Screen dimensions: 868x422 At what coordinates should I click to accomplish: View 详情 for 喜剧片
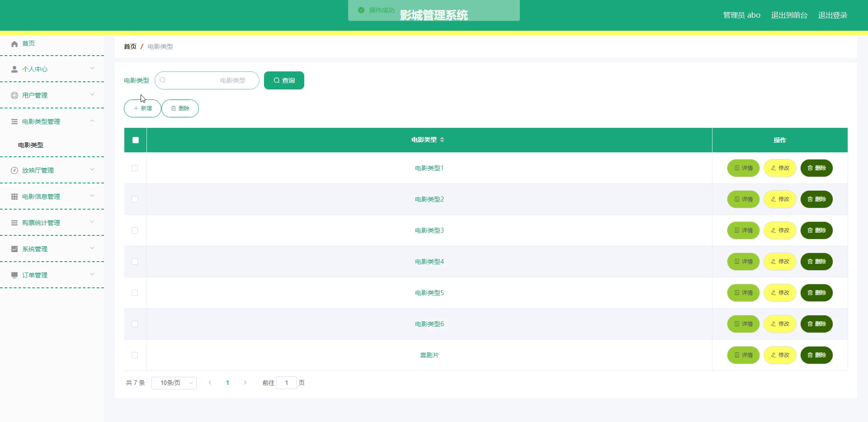click(743, 355)
